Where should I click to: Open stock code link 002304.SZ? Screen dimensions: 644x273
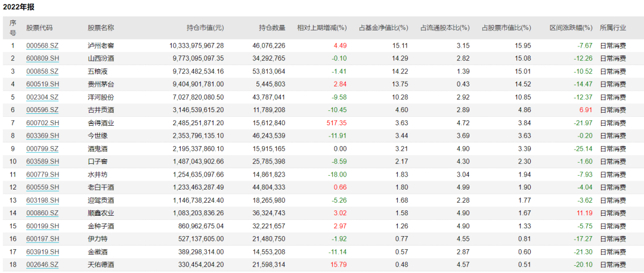coord(42,97)
